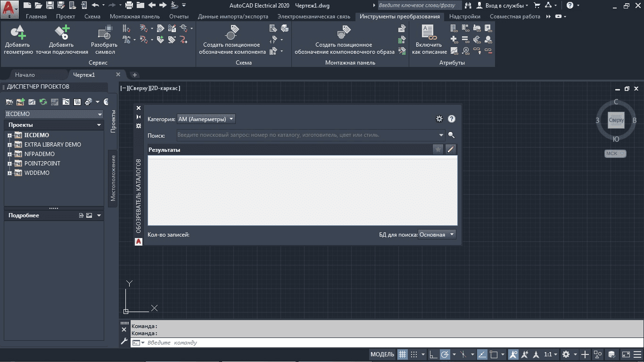This screenshot has height=362, width=644.
Task: Select the Разобрать символ tool
Action: point(105,40)
